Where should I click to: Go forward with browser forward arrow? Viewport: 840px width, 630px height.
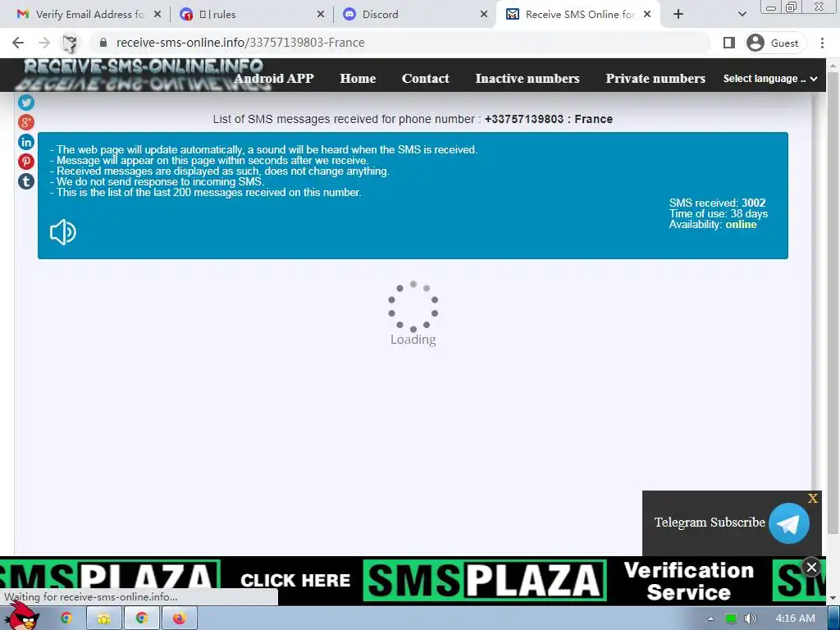pyautogui.click(x=44, y=43)
